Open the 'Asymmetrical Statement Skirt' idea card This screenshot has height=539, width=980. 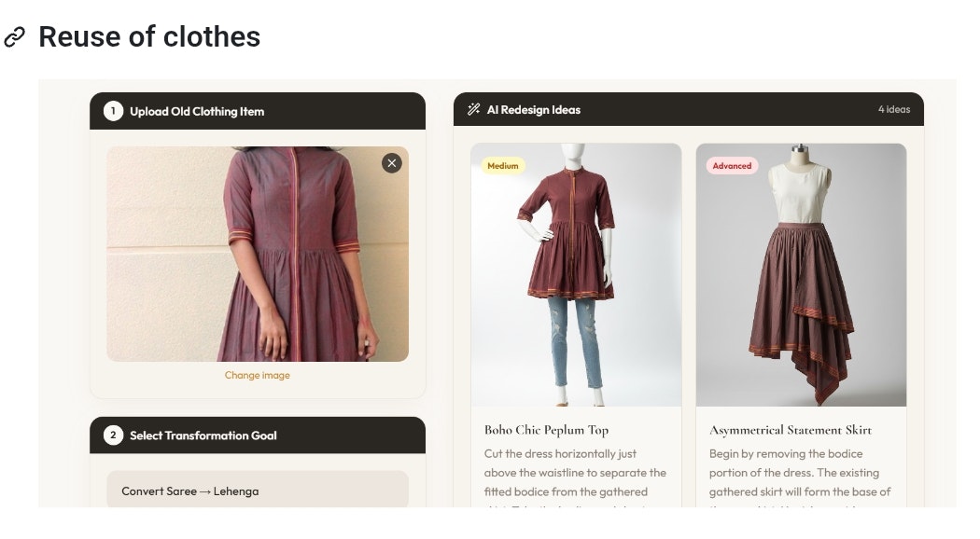pos(788,430)
